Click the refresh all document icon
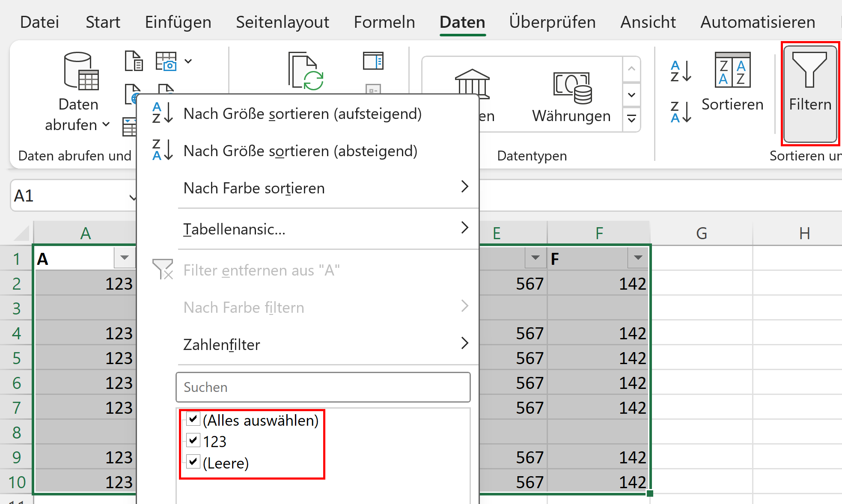 coord(305,71)
